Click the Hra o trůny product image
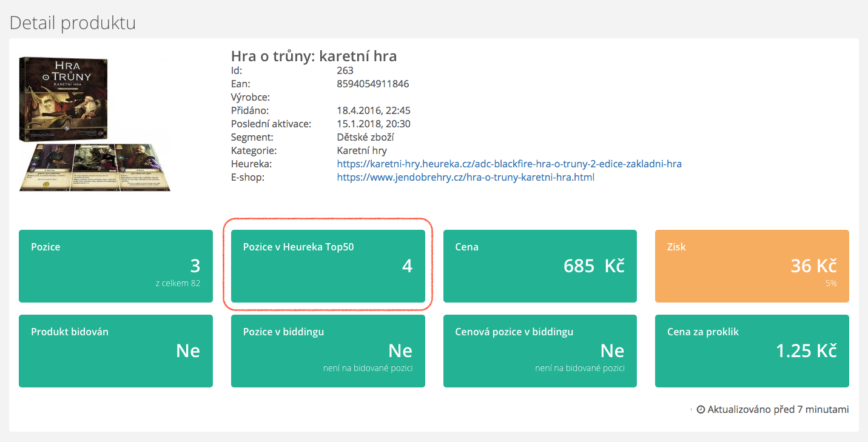The height and width of the screenshot is (442, 868). point(95,124)
